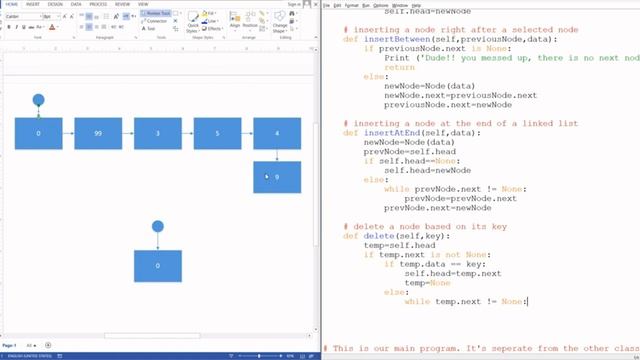Toggle Strikethrough formatting in Visio
Image resolution: width=640 pixels, height=360 pixels.
31,27
